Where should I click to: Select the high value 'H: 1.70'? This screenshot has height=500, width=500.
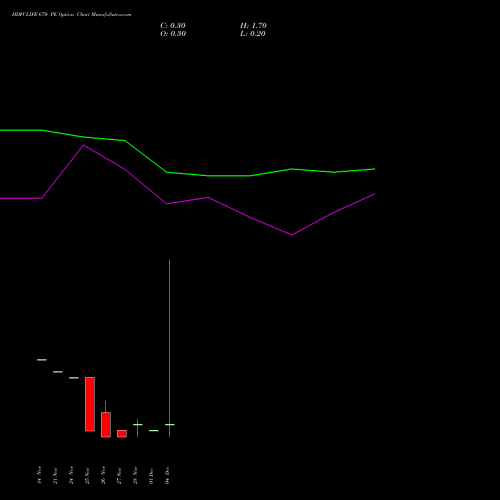point(253,26)
